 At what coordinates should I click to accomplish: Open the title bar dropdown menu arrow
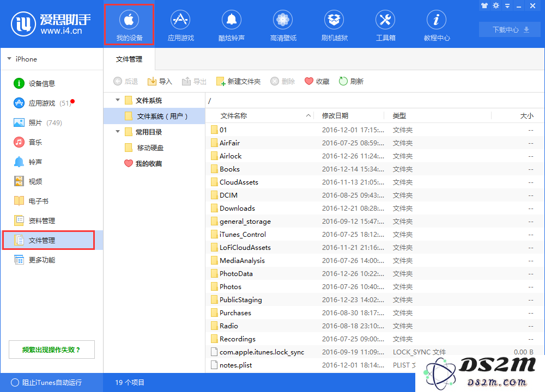507,6
